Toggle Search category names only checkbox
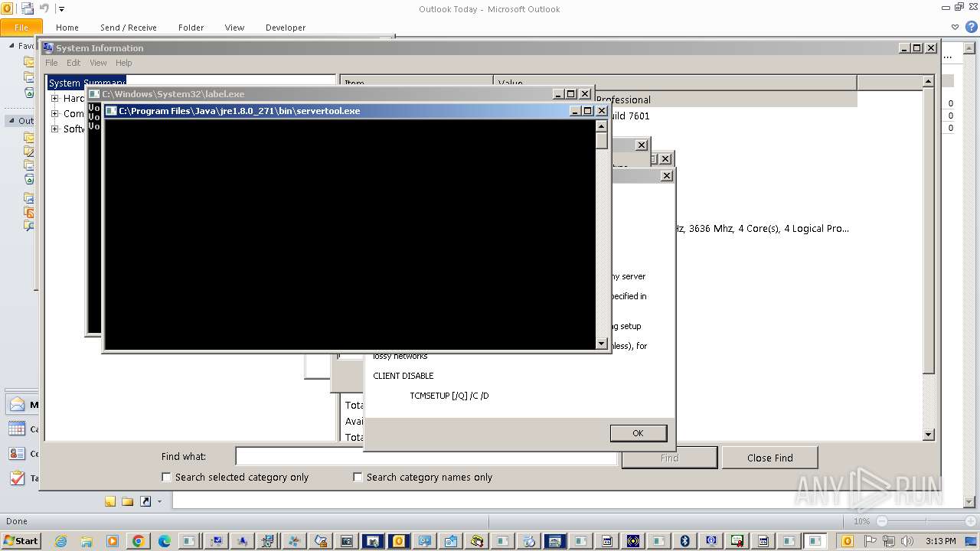Viewport: 980px width, 551px height. pyautogui.click(x=358, y=477)
